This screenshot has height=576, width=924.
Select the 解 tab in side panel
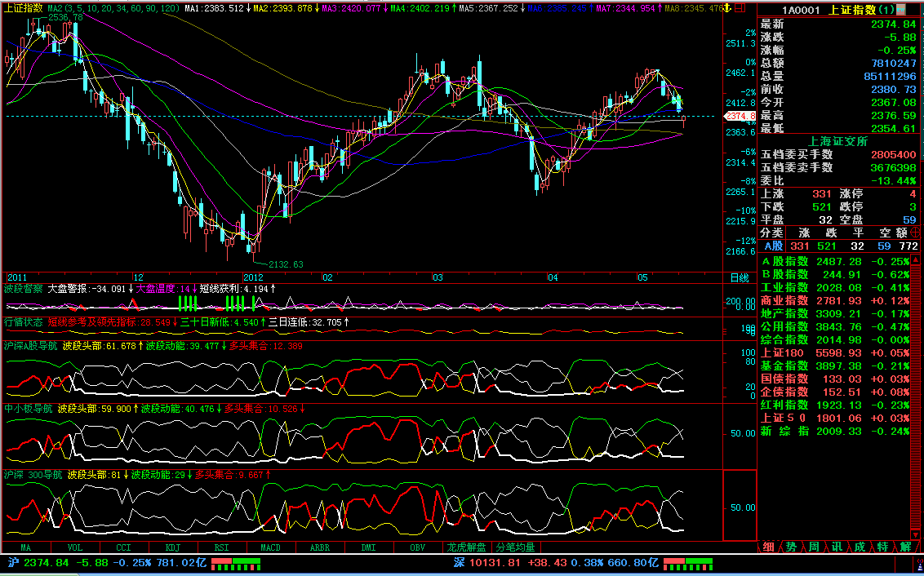pos(905,547)
